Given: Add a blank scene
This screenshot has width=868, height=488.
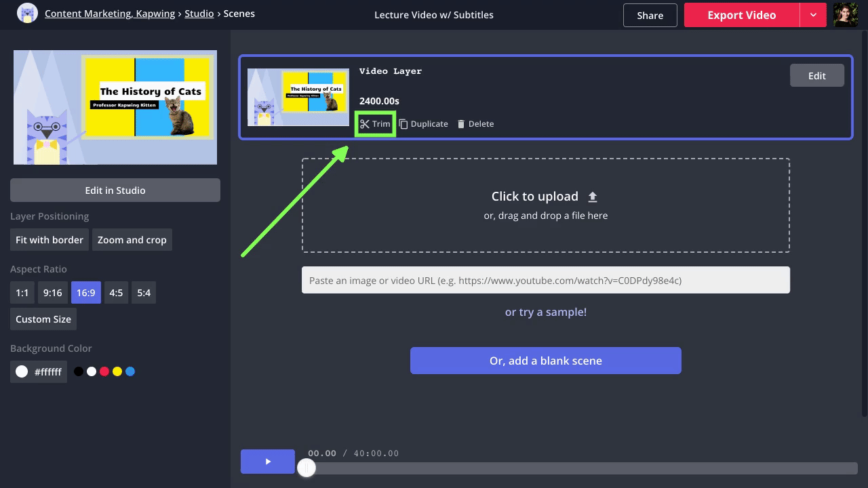Looking at the screenshot, I should [x=545, y=361].
